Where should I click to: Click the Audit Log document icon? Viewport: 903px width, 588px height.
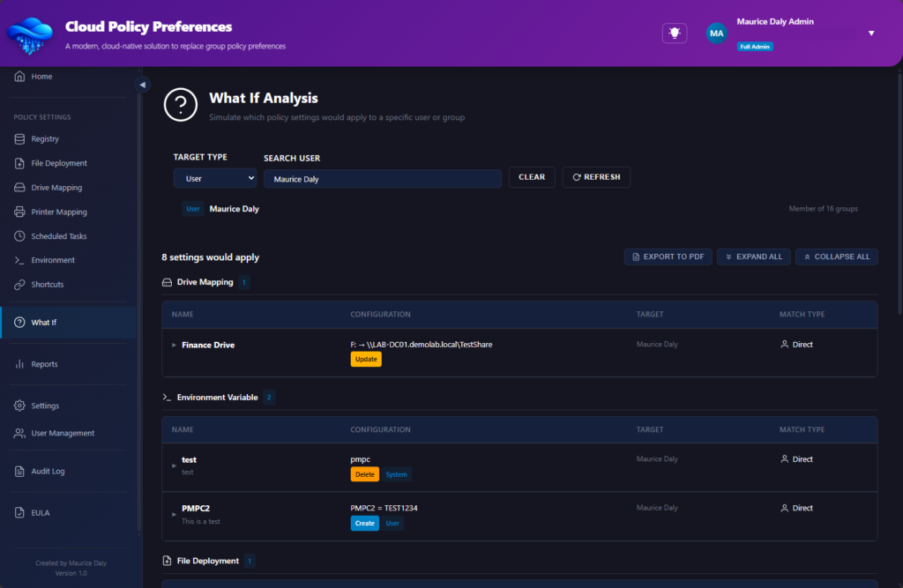19,472
